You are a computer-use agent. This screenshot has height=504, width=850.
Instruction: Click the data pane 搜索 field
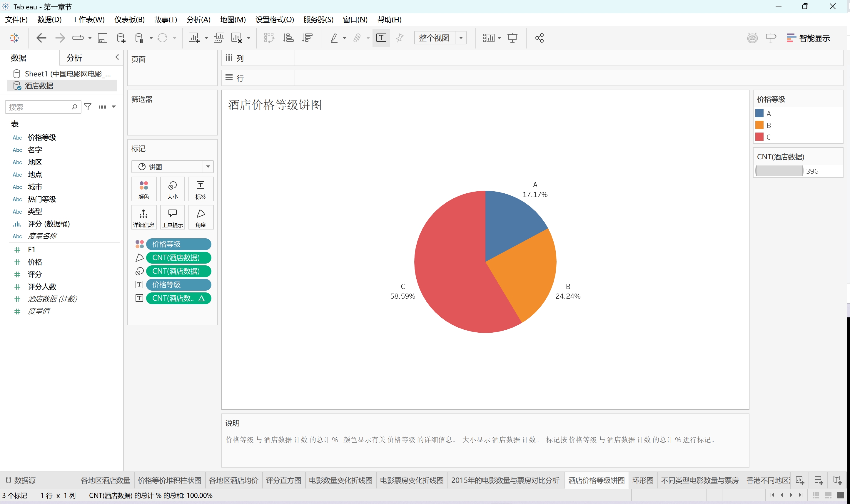(x=38, y=107)
